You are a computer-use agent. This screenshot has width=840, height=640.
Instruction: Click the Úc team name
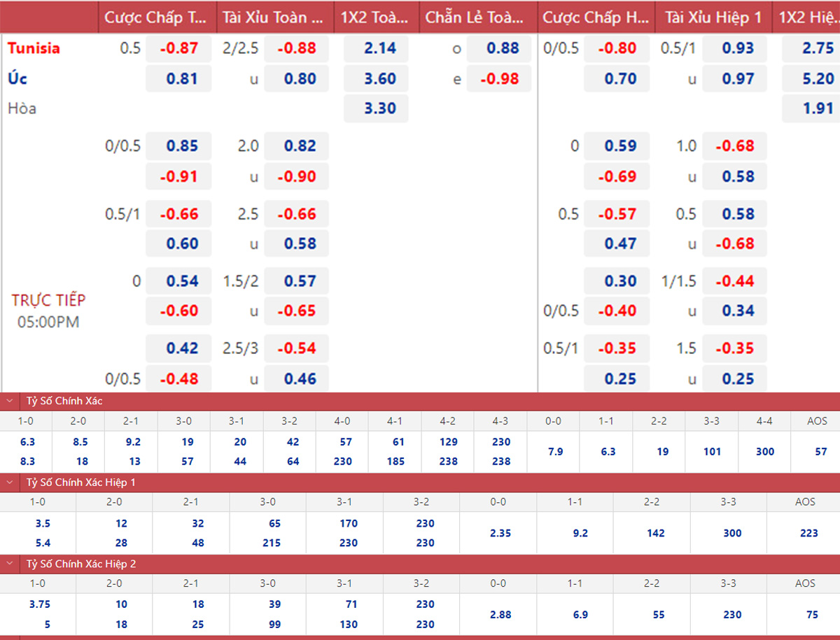(x=17, y=78)
